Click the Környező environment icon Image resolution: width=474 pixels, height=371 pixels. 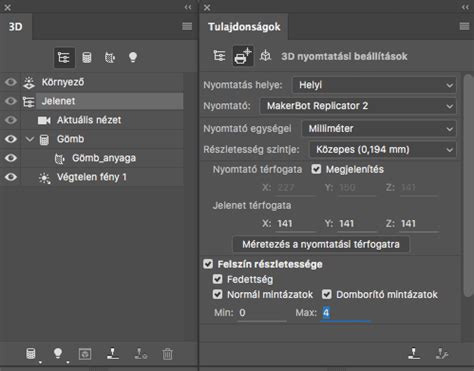coord(29,82)
